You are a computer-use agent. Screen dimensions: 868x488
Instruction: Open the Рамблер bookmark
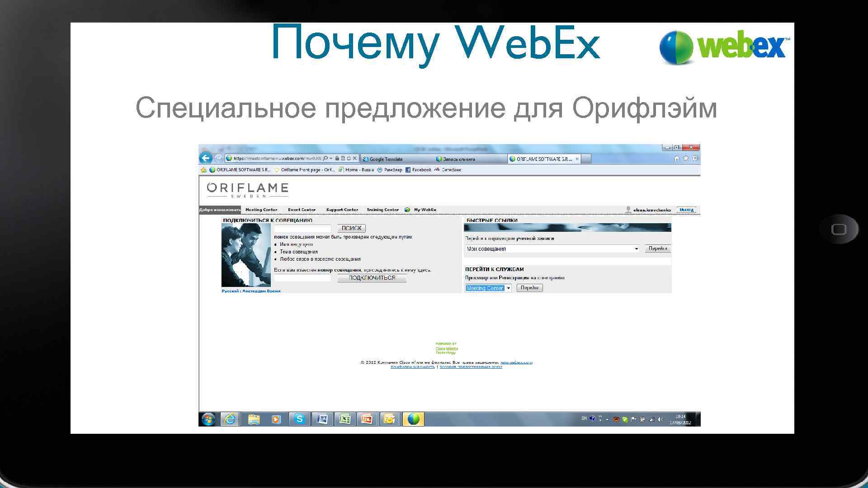click(389, 170)
